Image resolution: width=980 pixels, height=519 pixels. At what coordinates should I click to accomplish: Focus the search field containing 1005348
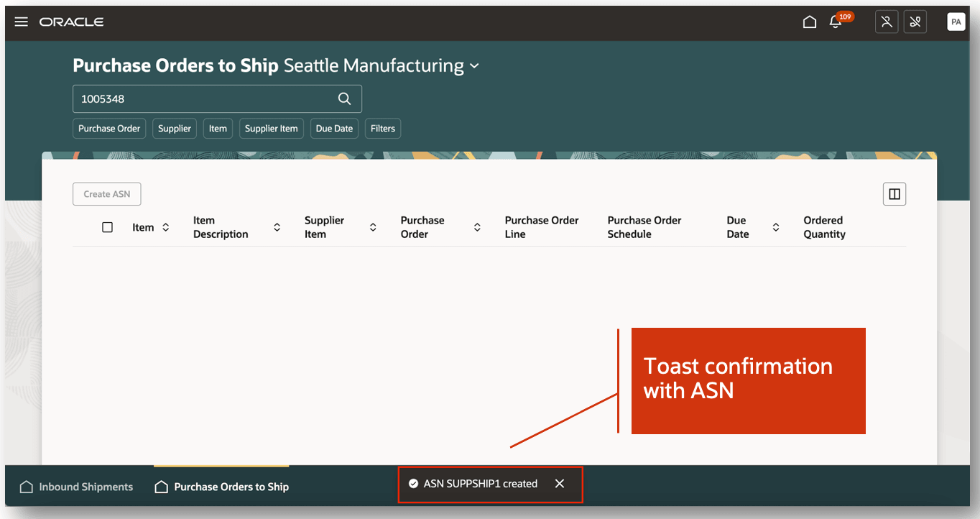tap(205, 99)
